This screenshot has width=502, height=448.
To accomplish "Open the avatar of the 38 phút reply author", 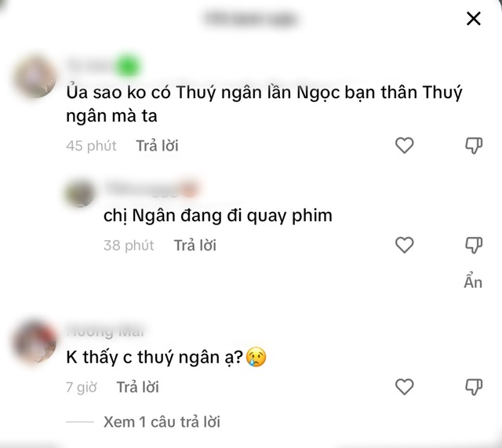I will click(x=79, y=193).
